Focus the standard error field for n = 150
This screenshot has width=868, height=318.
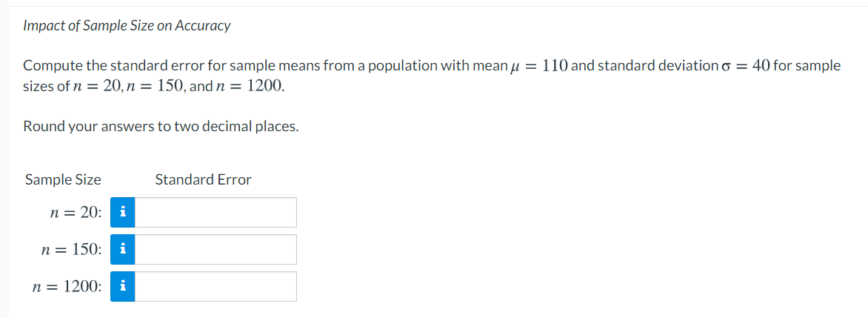tap(216, 249)
